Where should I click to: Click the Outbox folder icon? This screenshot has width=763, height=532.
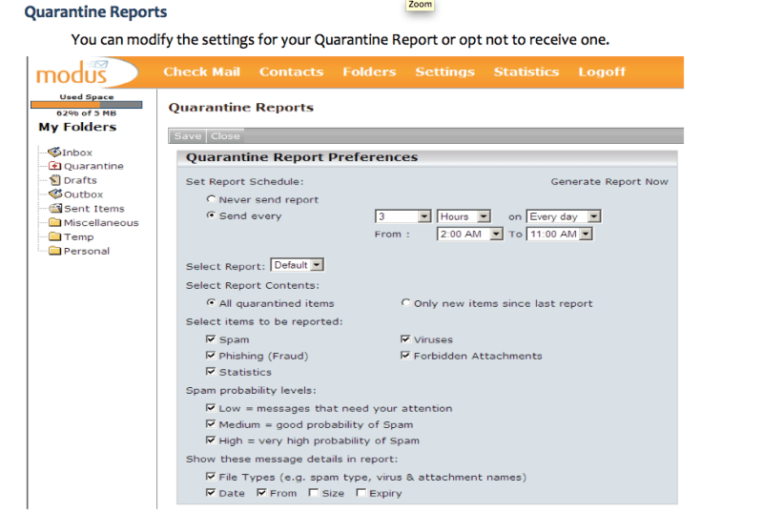(x=55, y=194)
